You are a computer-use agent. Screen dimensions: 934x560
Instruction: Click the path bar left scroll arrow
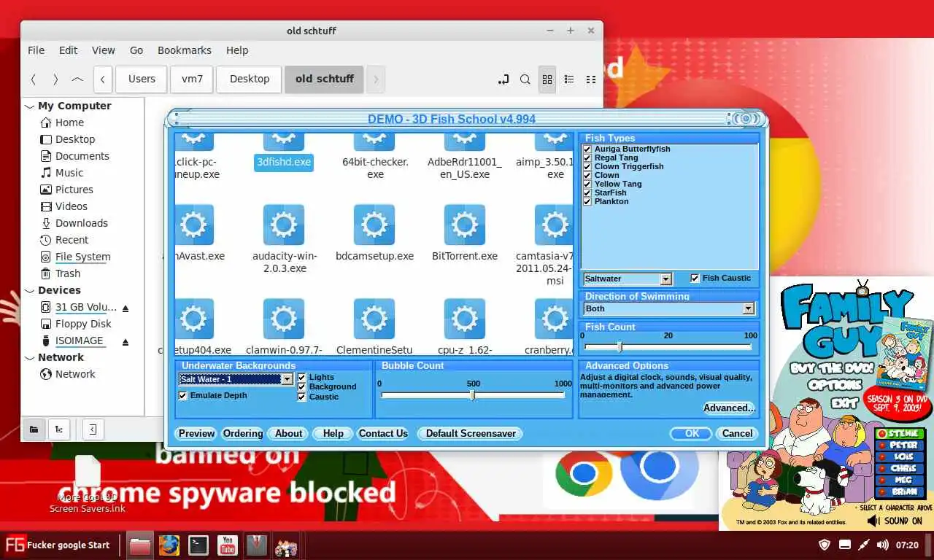(103, 79)
